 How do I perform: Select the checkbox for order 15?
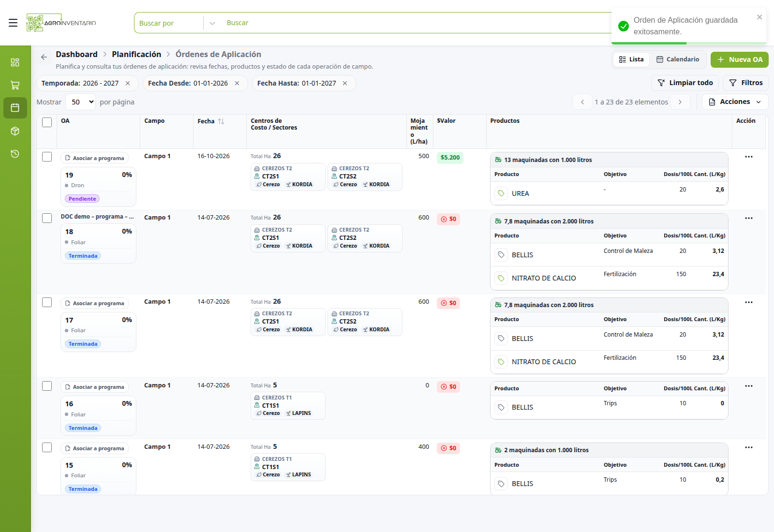(47, 447)
